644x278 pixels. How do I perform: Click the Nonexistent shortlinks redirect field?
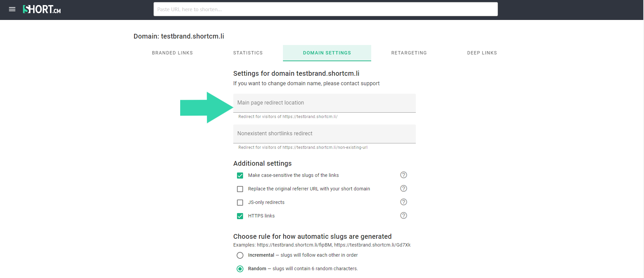click(325, 134)
